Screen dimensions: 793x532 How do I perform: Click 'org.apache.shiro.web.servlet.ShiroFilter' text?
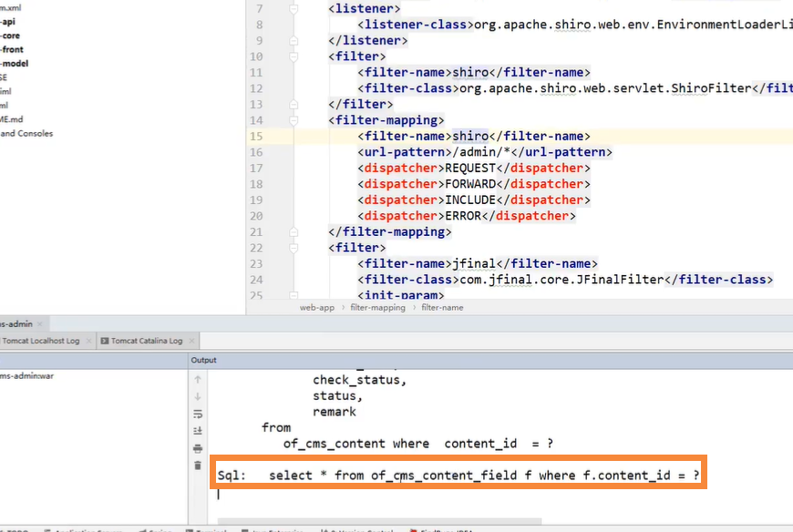coord(605,88)
